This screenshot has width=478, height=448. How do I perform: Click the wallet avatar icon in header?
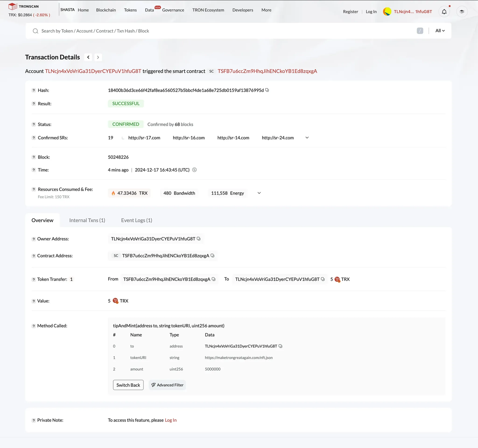click(387, 12)
